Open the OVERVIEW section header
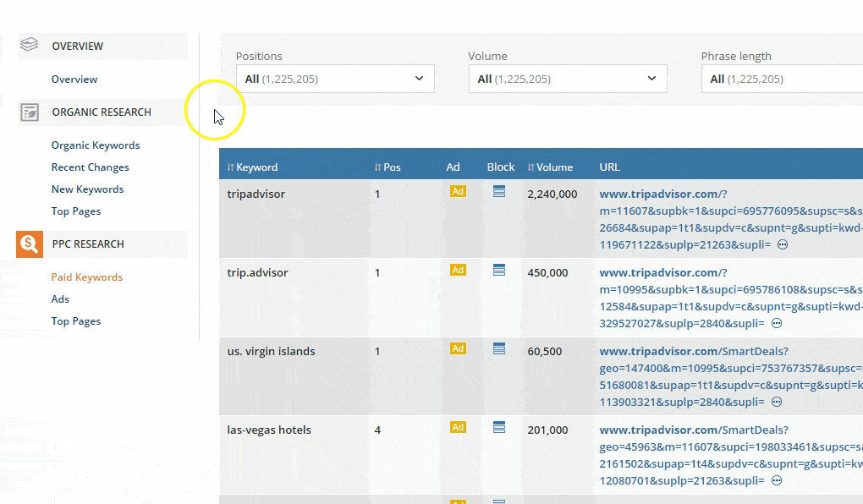Screen dimensions: 863x504 [x=103, y=47]
